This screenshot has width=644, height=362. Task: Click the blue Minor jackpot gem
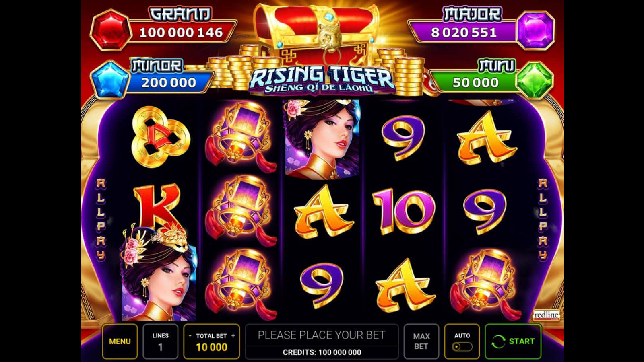[109, 80]
